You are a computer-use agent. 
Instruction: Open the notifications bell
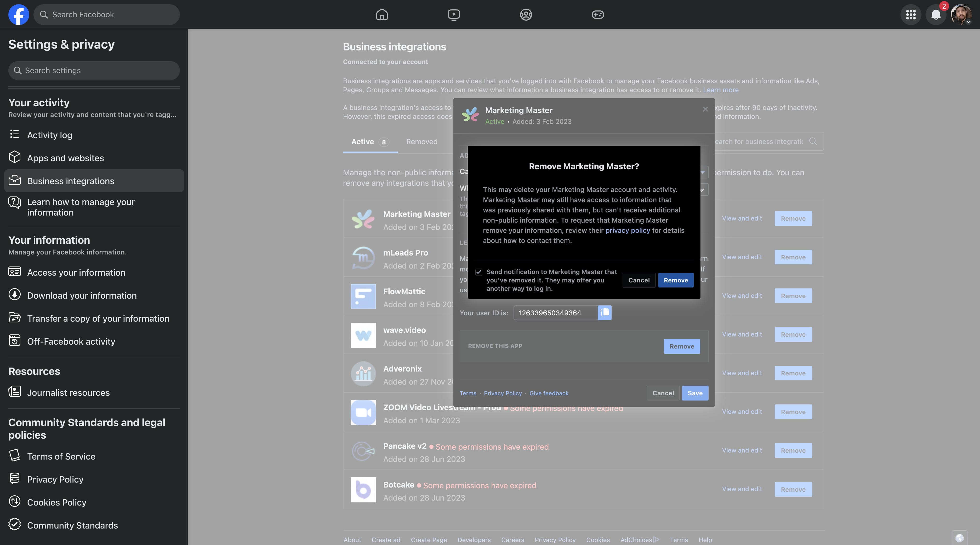(936, 14)
